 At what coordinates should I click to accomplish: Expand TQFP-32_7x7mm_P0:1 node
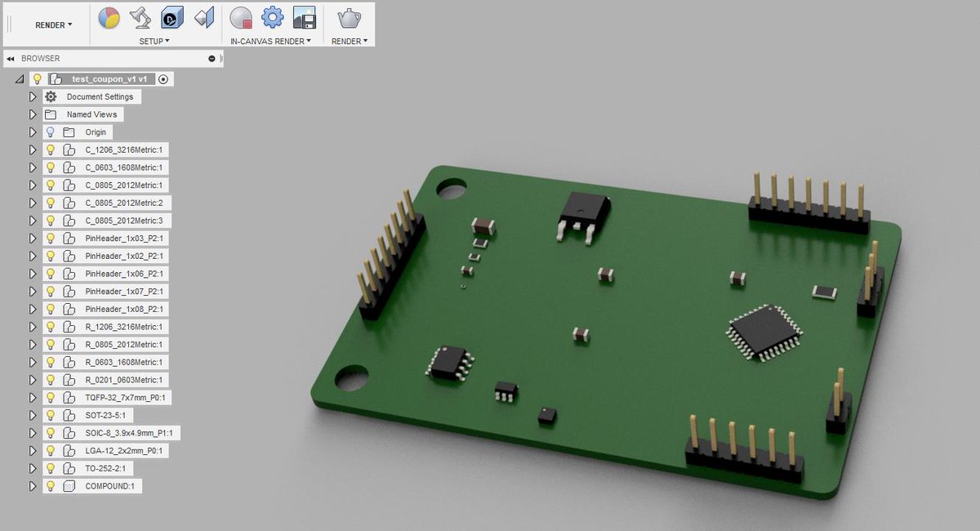pos(33,398)
